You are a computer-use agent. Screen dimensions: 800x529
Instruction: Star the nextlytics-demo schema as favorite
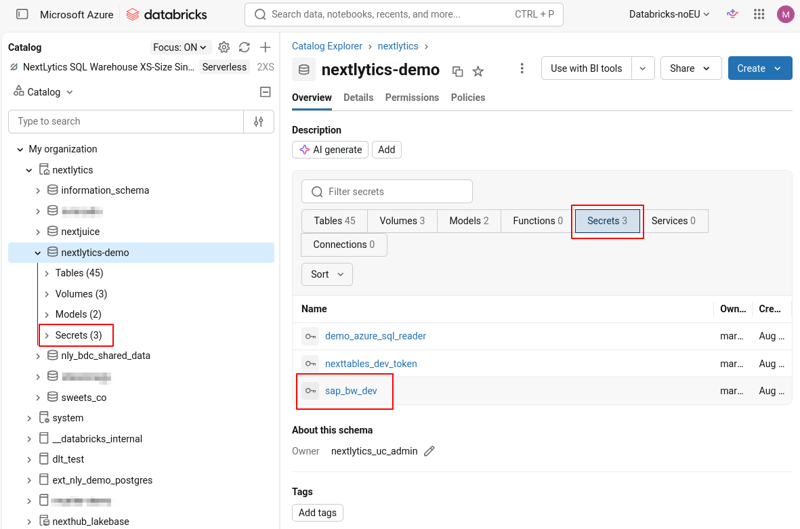[478, 71]
